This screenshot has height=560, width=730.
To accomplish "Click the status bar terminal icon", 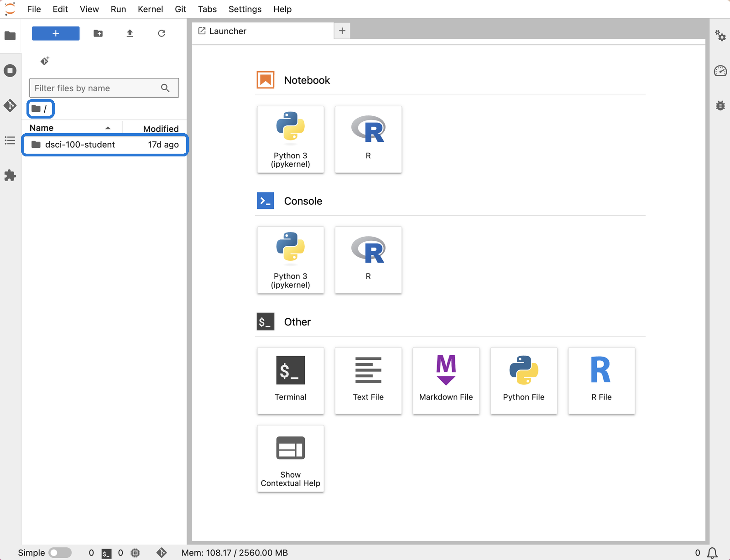I will [106, 553].
